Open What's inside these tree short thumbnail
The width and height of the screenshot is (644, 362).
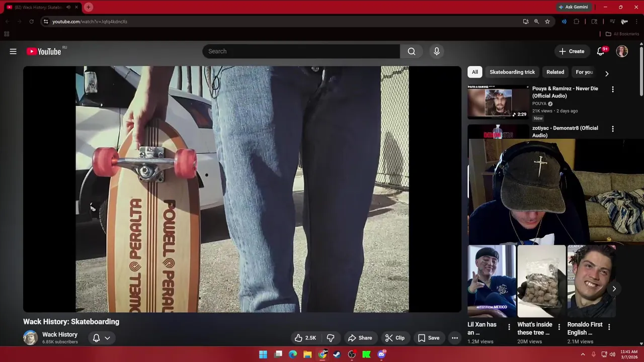coord(541,281)
